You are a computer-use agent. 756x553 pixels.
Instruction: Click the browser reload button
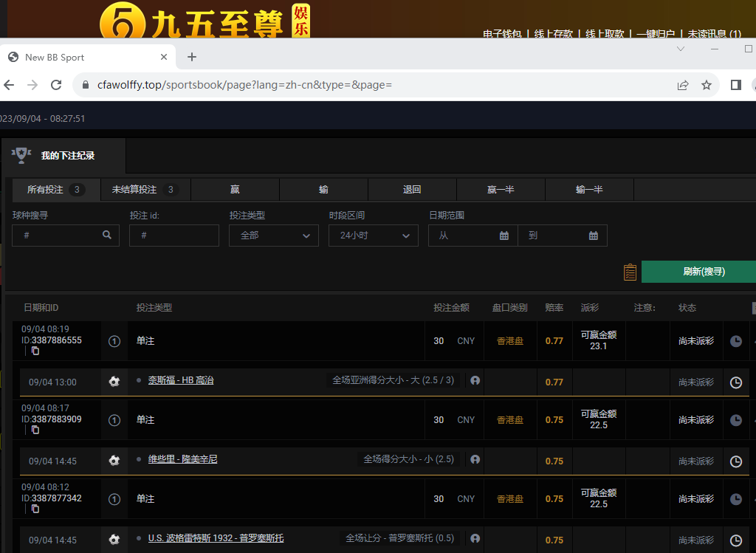click(x=56, y=85)
